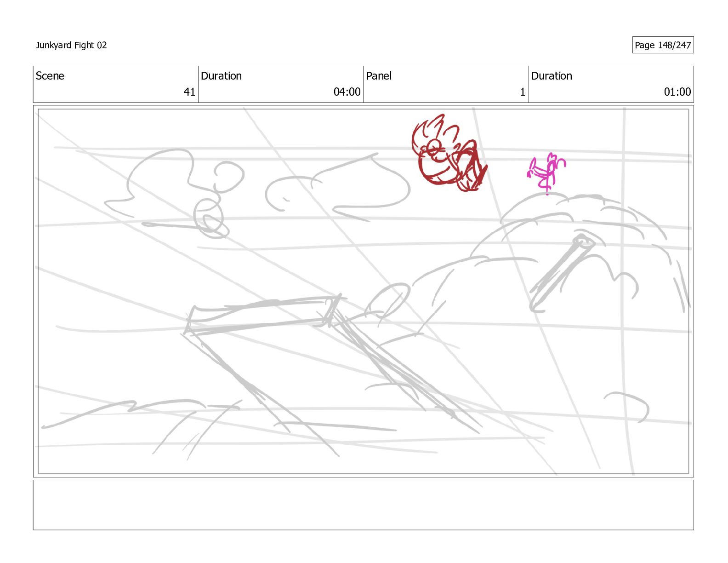Click the 'Junkyard Fight 02' title text
The height and width of the screenshot is (563, 728).
[x=71, y=45]
